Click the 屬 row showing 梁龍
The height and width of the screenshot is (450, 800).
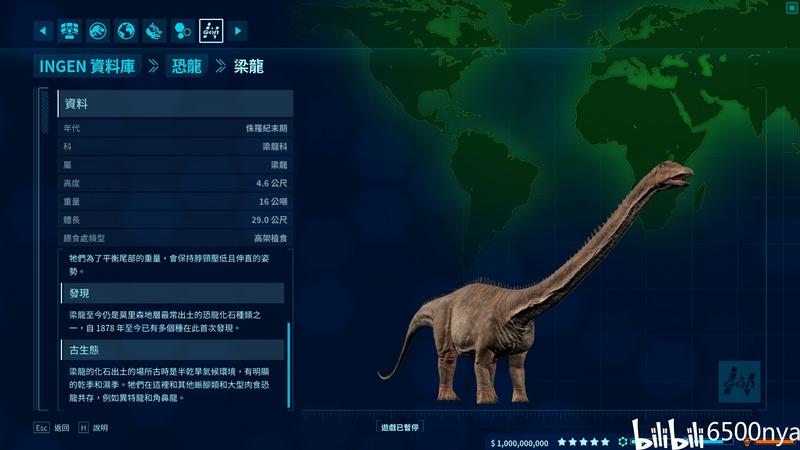point(175,165)
